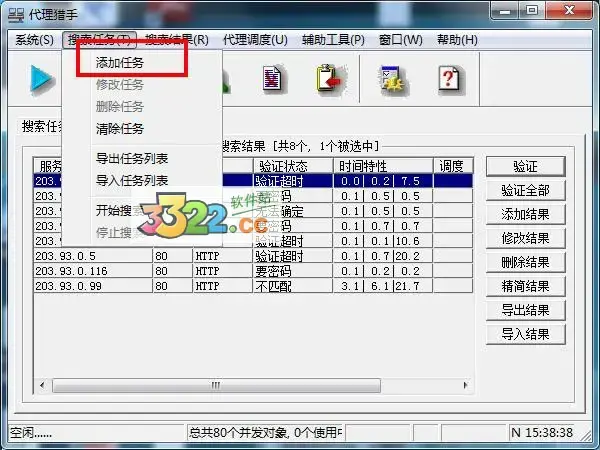Click the status bar clock 15:38:38

(x=549, y=433)
